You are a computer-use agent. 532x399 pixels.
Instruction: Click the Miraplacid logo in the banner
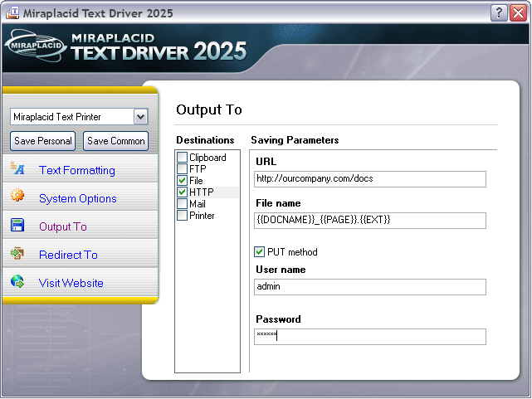[x=36, y=46]
